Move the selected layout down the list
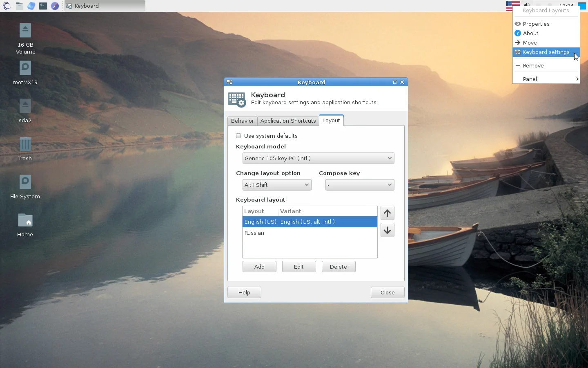 [x=387, y=230]
